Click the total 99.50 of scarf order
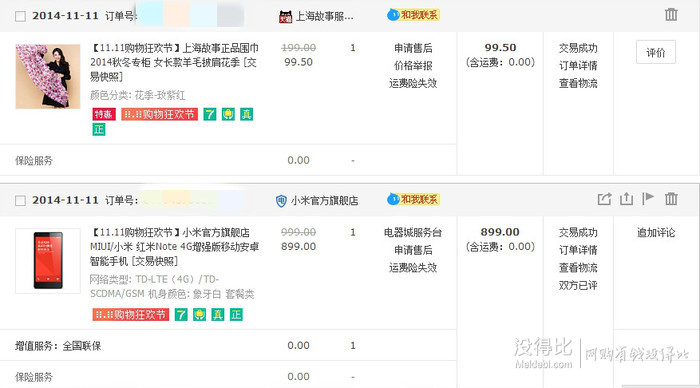 coord(500,47)
